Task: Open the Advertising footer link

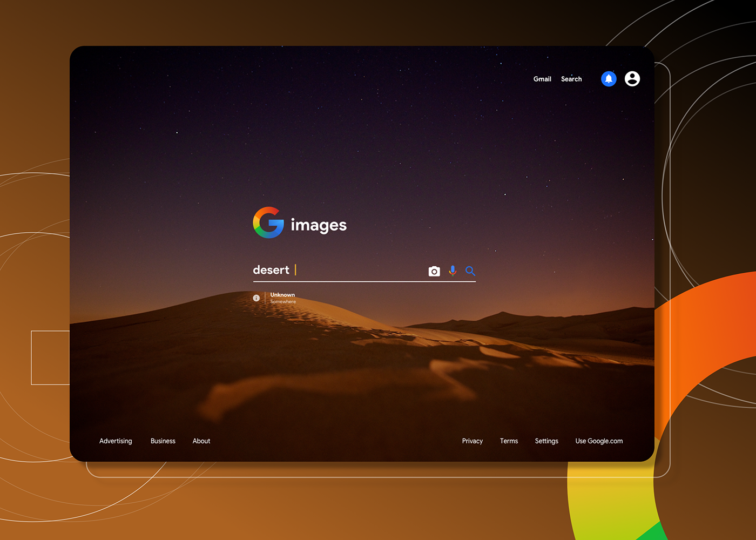Action: pyautogui.click(x=116, y=441)
